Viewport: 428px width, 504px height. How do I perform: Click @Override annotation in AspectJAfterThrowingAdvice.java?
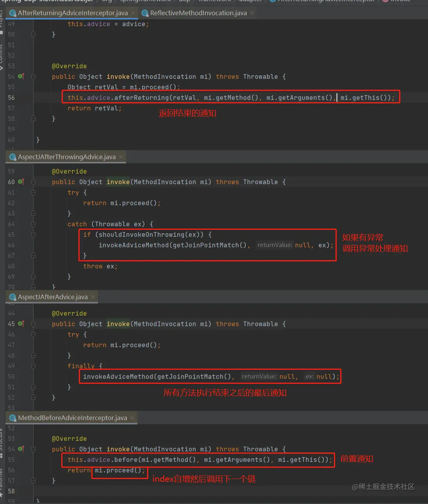(x=69, y=171)
